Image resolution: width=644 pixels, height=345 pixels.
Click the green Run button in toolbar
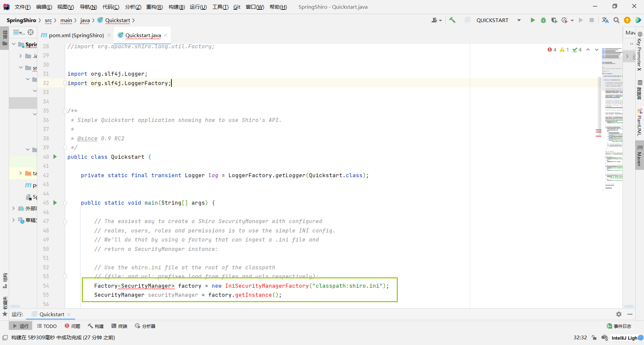click(533, 20)
